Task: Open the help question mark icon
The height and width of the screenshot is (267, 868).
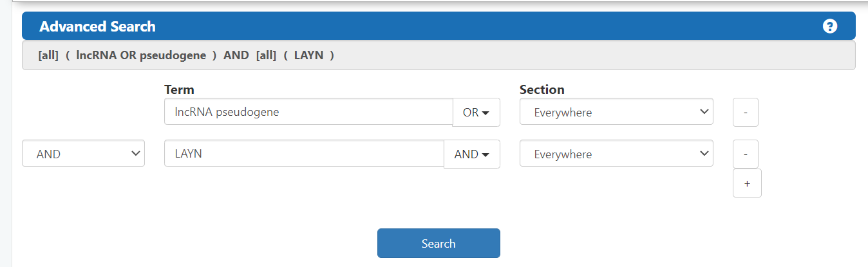Action: tap(829, 26)
